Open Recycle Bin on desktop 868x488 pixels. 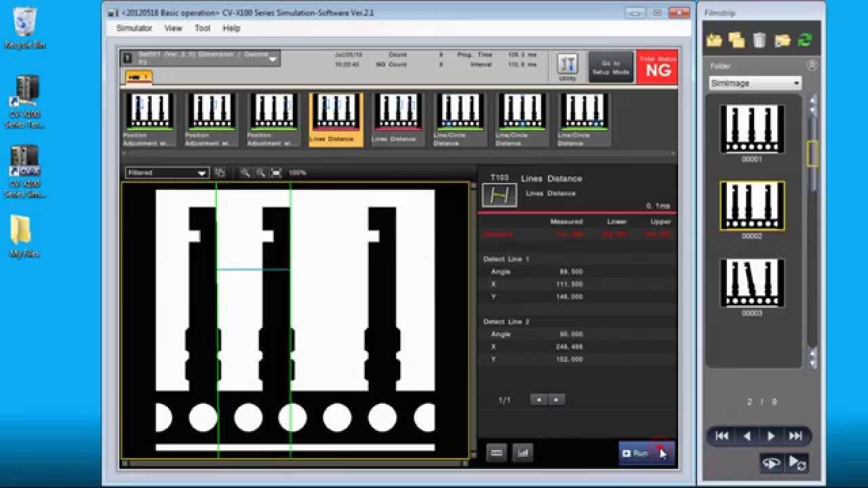click(25, 28)
